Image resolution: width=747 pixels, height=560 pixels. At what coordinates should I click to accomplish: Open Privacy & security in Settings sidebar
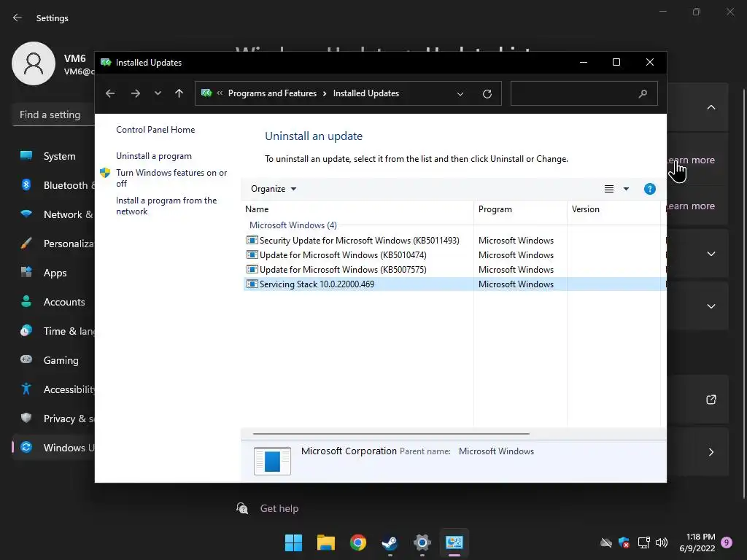click(53, 419)
